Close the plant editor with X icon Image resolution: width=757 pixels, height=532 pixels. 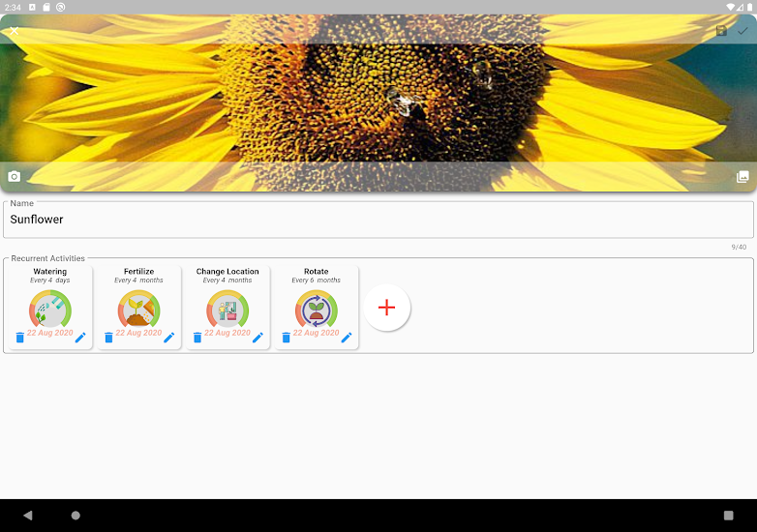coord(15,31)
